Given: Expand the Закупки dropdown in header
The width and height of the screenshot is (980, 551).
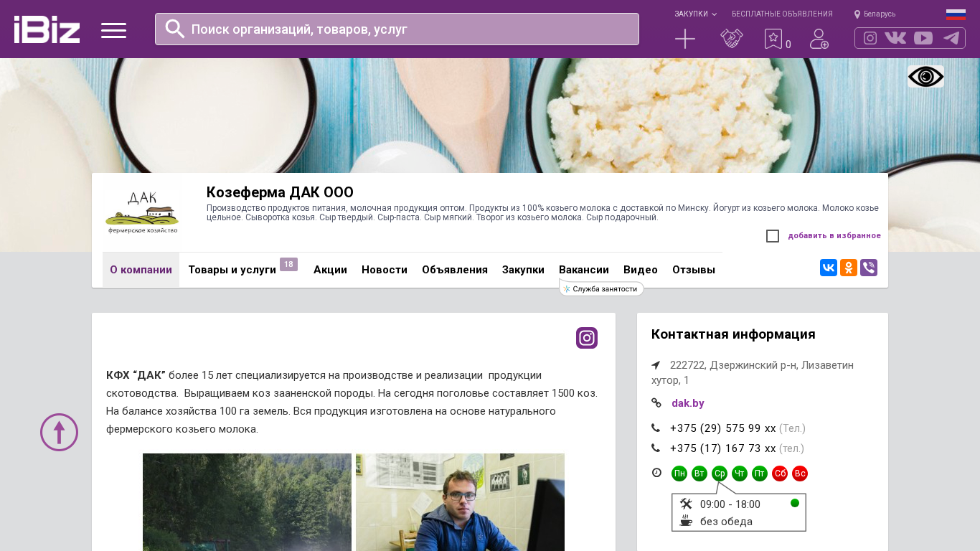Looking at the screenshot, I should tap(695, 14).
